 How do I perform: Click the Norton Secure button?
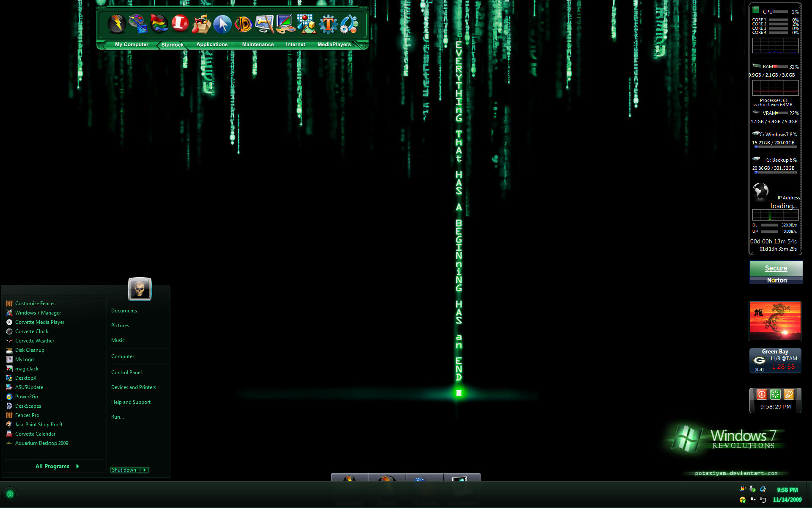click(x=776, y=273)
